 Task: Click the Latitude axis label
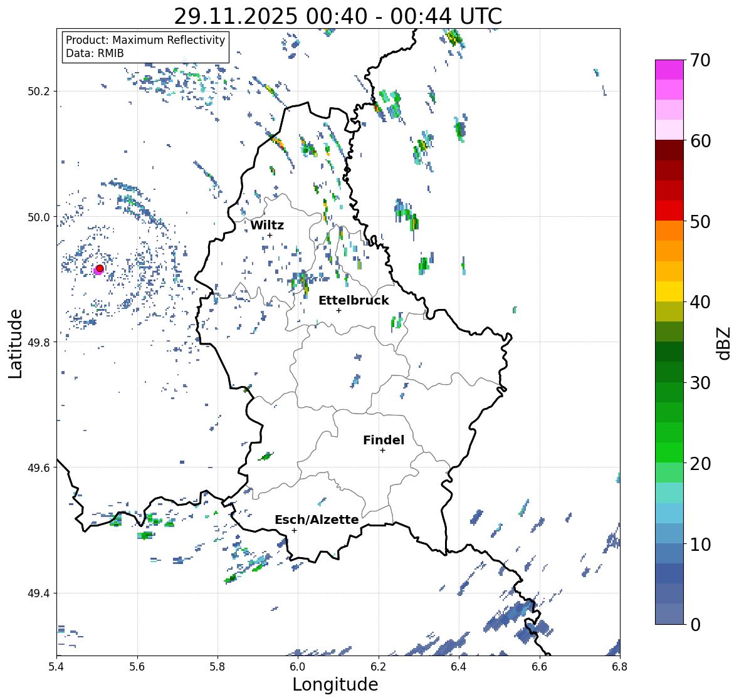coord(15,344)
